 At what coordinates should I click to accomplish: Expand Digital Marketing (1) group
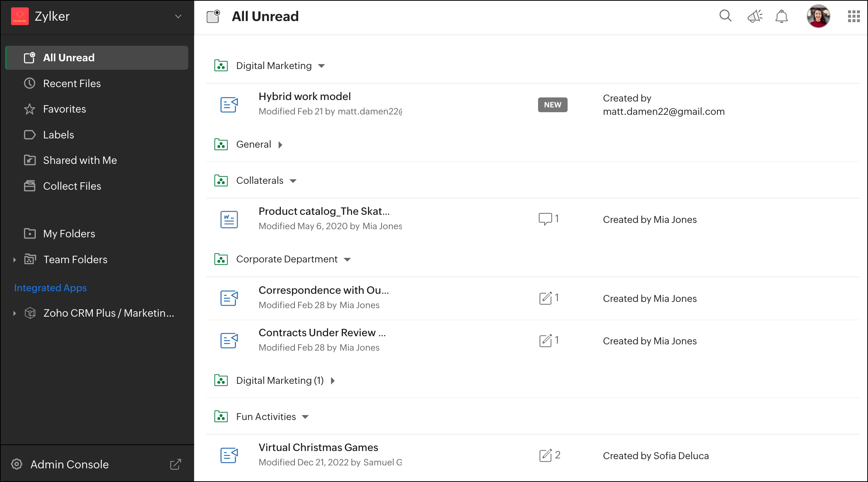pos(333,381)
